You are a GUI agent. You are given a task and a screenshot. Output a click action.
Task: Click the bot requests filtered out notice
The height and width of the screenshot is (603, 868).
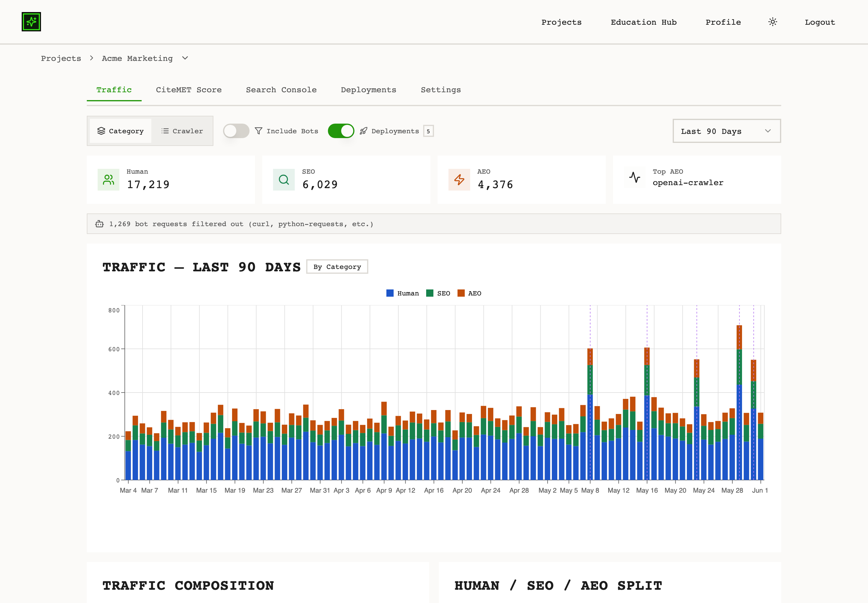[x=434, y=224]
